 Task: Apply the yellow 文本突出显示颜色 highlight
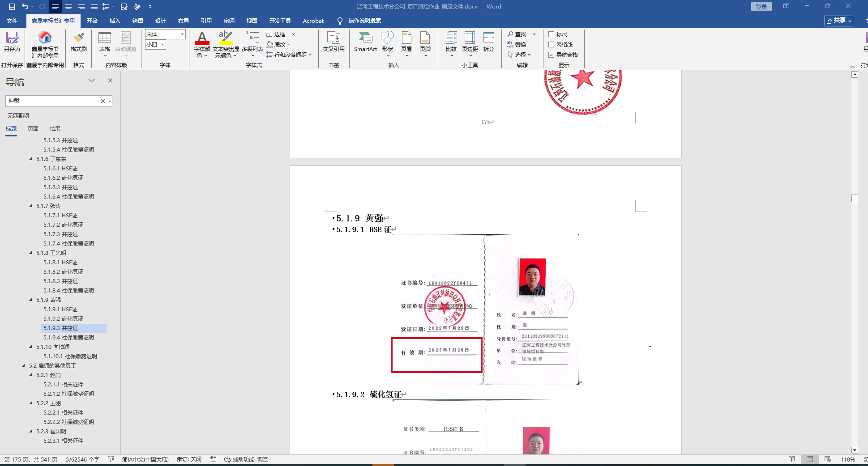pyautogui.click(x=226, y=39)
